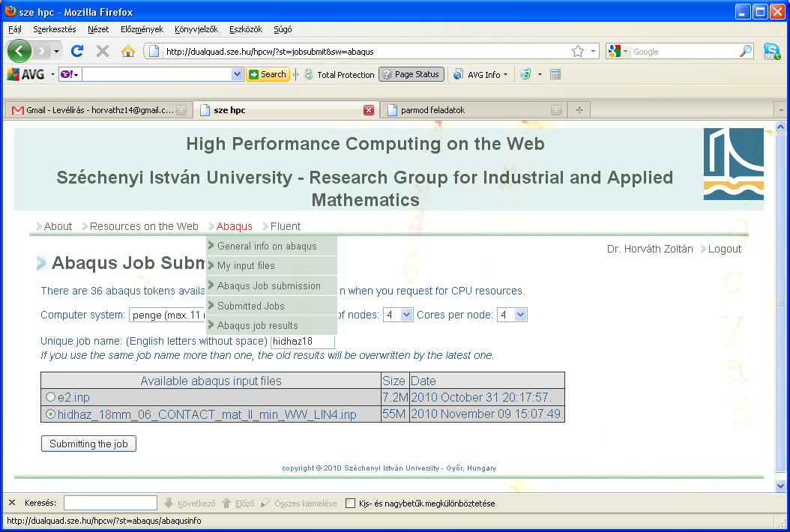Click the page icon in address bar

click(x=154, y=51)
